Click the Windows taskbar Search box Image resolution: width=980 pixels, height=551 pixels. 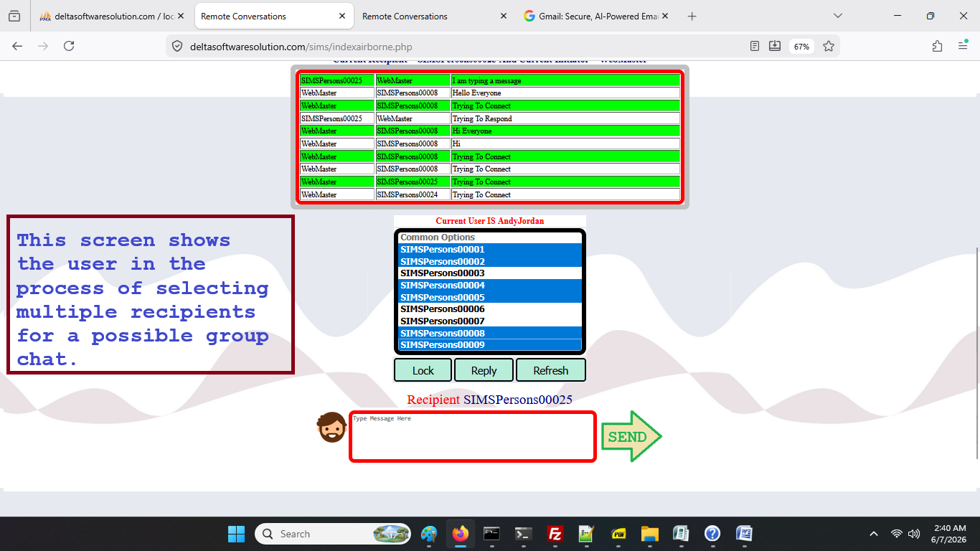click(333, 534)
